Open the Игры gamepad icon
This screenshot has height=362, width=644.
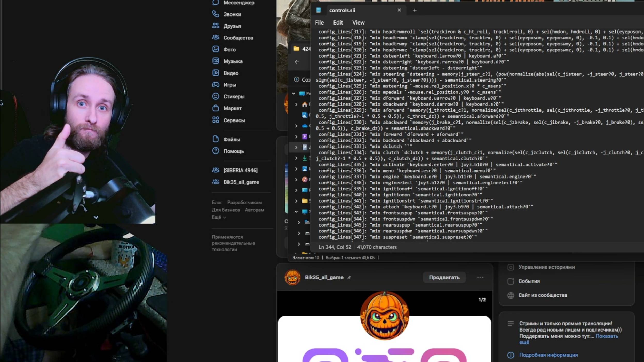click(x=216, y=85)
